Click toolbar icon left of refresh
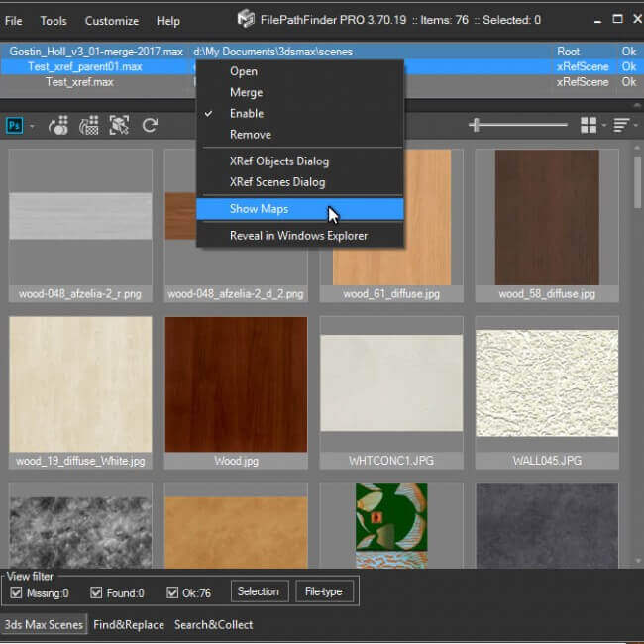 (119, 125)
